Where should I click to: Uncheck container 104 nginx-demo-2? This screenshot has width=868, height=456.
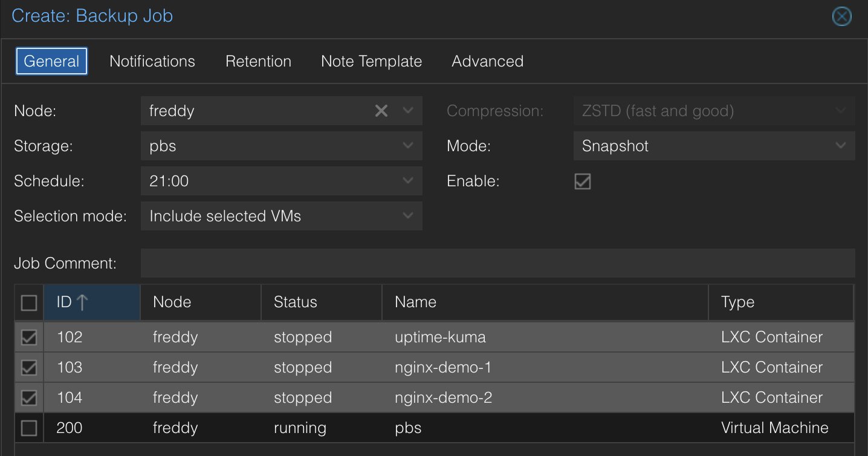(x=28, y=397)
